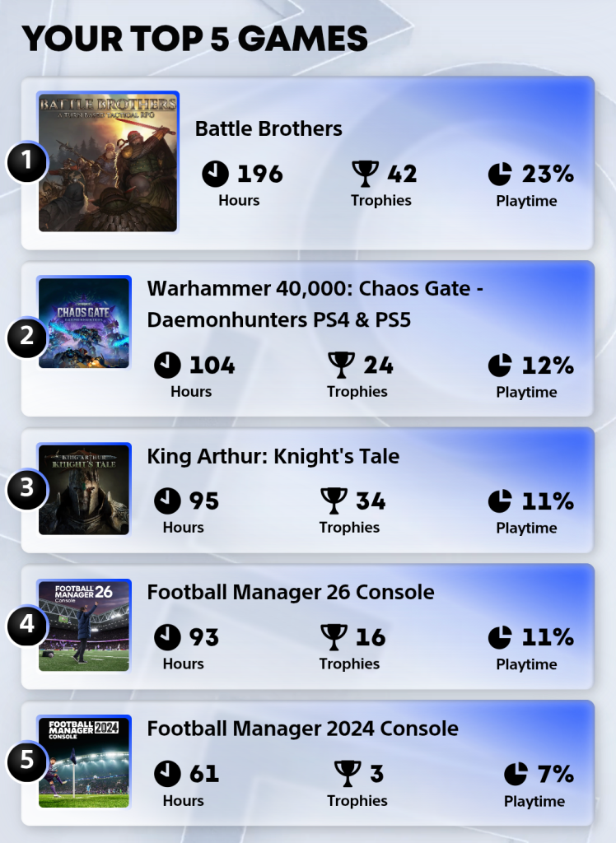Click the trophy icon next to 34 Trophies
Viewport: 616px width, 843px height.
[x=334, y=501]
